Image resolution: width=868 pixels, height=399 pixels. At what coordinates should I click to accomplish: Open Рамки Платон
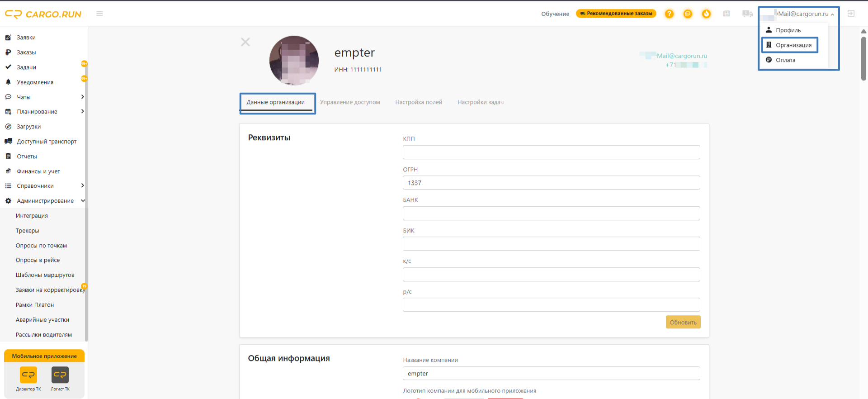[35, 305]
